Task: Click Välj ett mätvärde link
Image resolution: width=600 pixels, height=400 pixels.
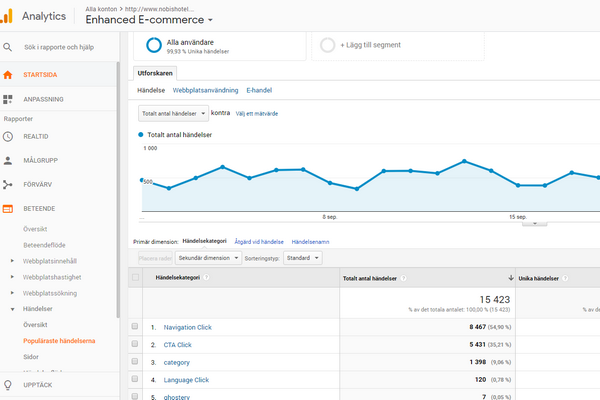Action: 257,114
